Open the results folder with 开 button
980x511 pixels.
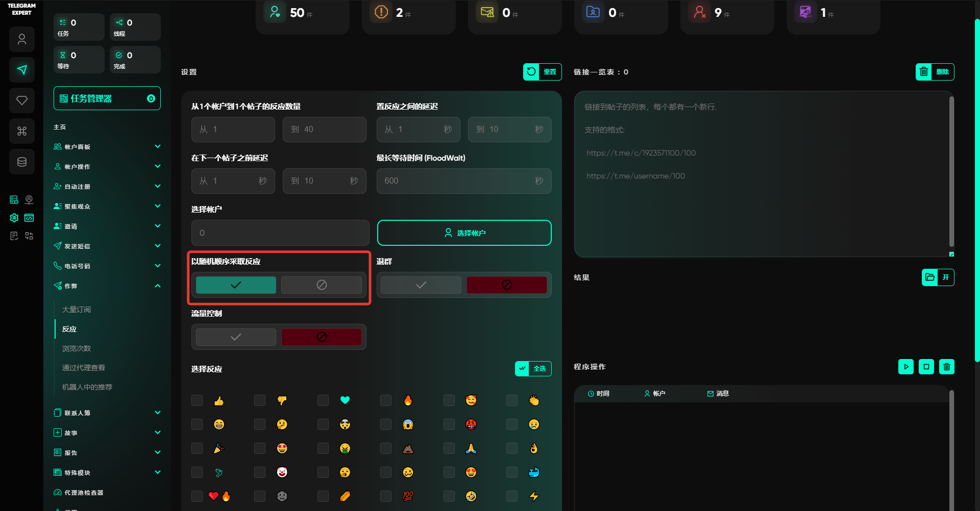click(938, 277)
